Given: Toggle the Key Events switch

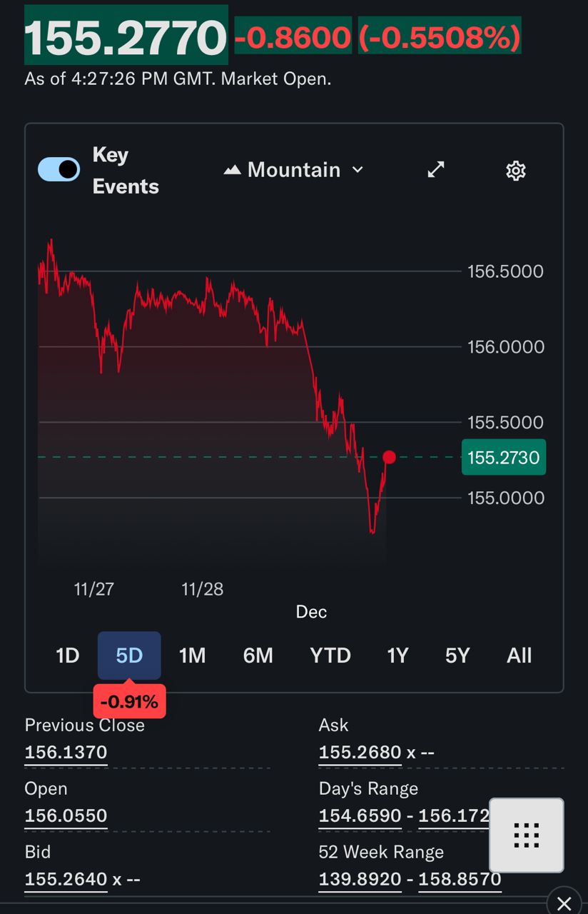Looking at the screenshot, I should [x=59, y=170].
